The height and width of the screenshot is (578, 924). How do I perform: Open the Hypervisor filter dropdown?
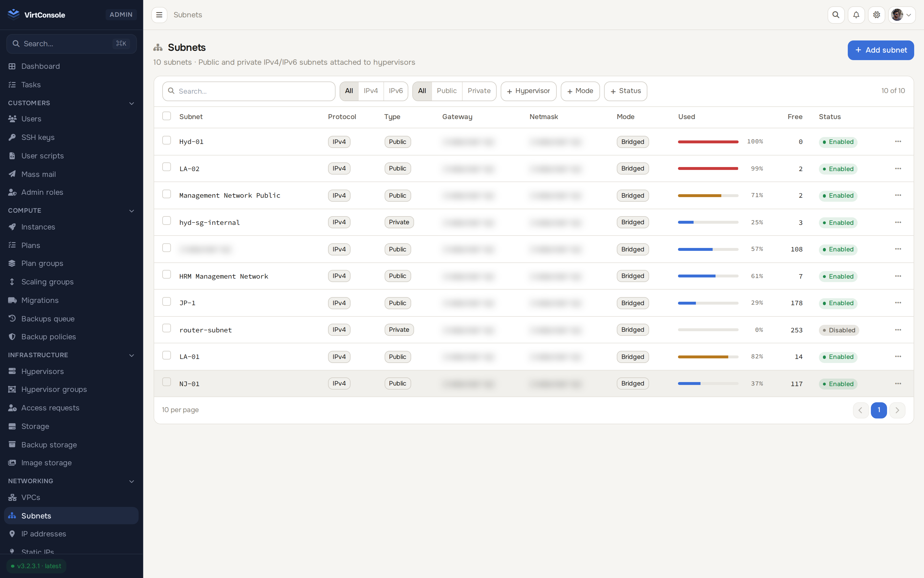click(x=528, y=91)
